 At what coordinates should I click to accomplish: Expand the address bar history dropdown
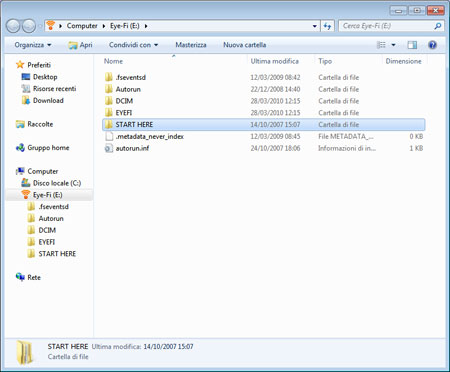click(x=315, y=26)
